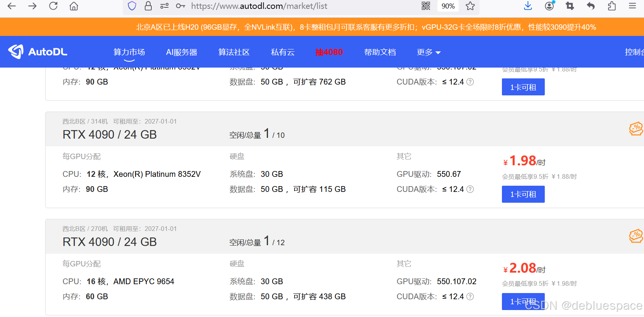Take a screenshot with crop tool

[570, 6]
